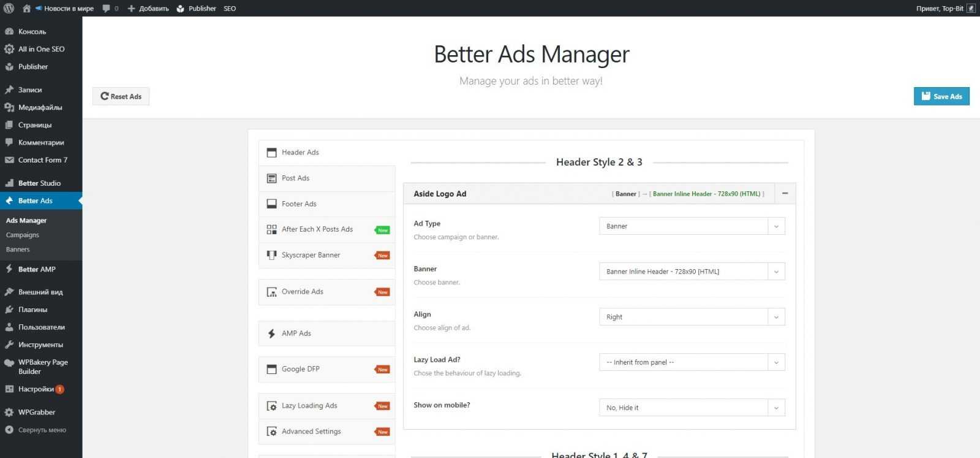Click the home icon next to Новости в мире
Screen dimensions: 980x458
pyautogui.click(x=26, y=9)
